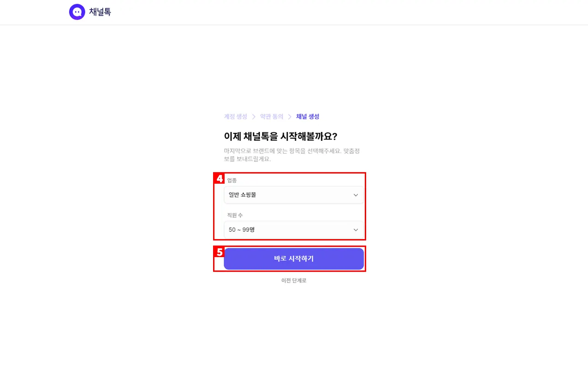Expand the 일반 쇼핑몰 dropdown arrow
This screenshot has height=372, width=588.
coord(356,195)
